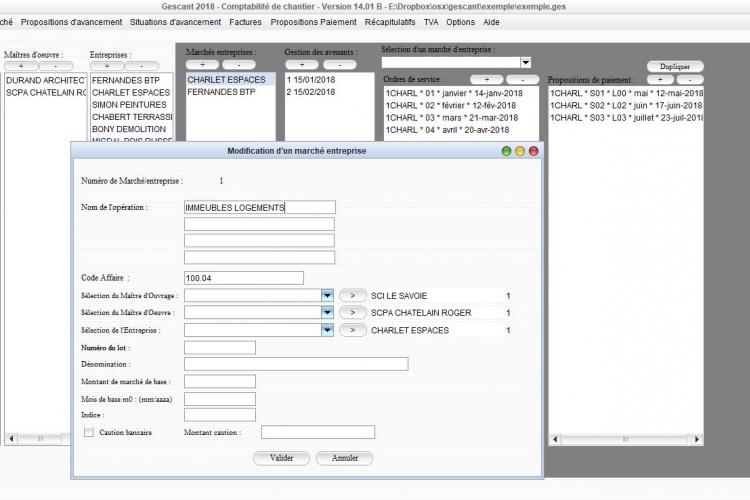Open the Options menu
Image resolution: width=750 pixels, height=500 pixels.
[x=461, y=22]
